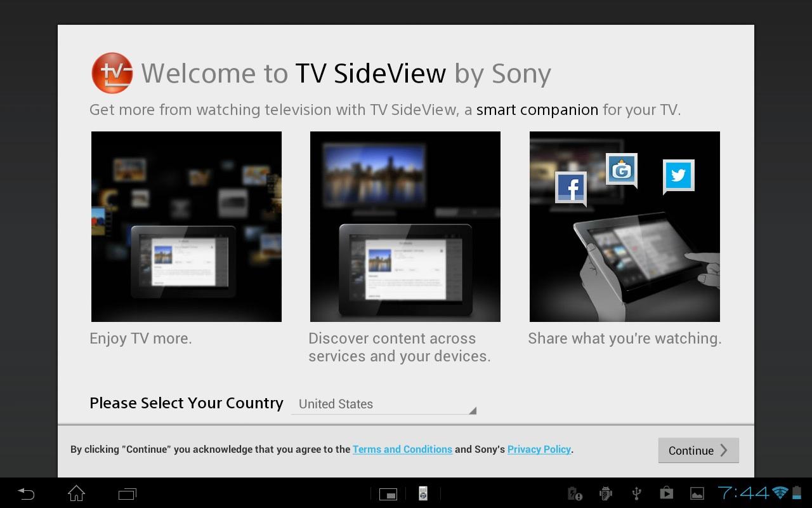
Task: Tap the Android debugging notification icon
Action: coord(606,493)
